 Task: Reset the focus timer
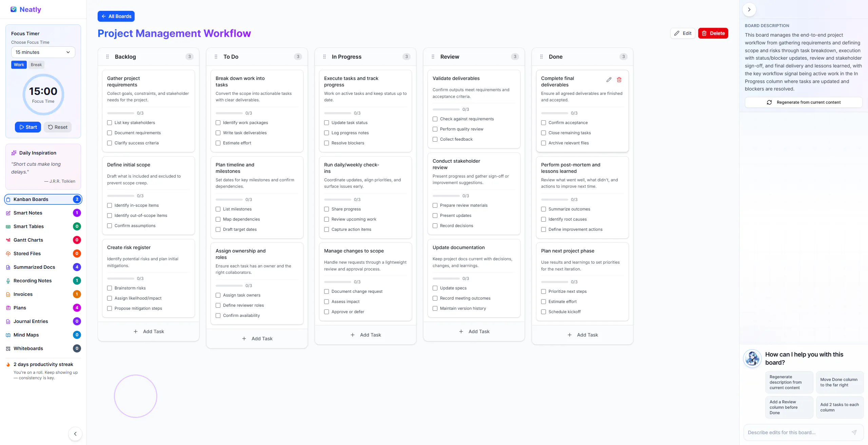coord(58,127)
